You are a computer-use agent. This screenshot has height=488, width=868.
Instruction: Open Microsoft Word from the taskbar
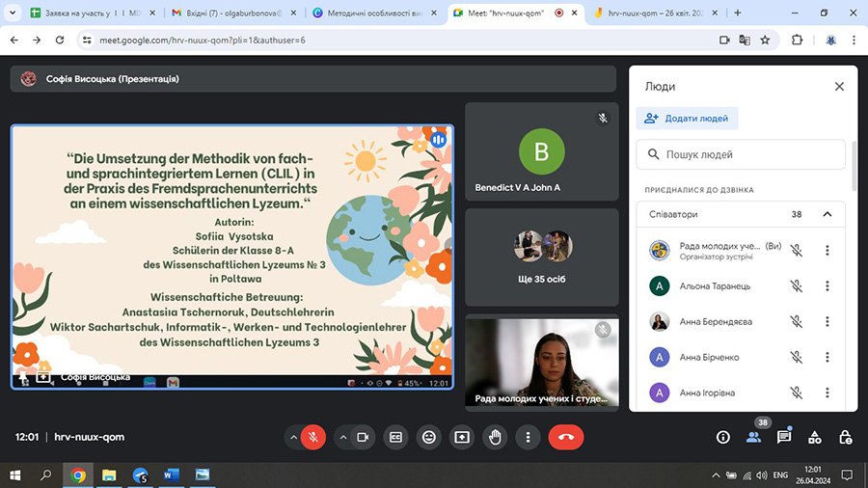coord(172,474)
